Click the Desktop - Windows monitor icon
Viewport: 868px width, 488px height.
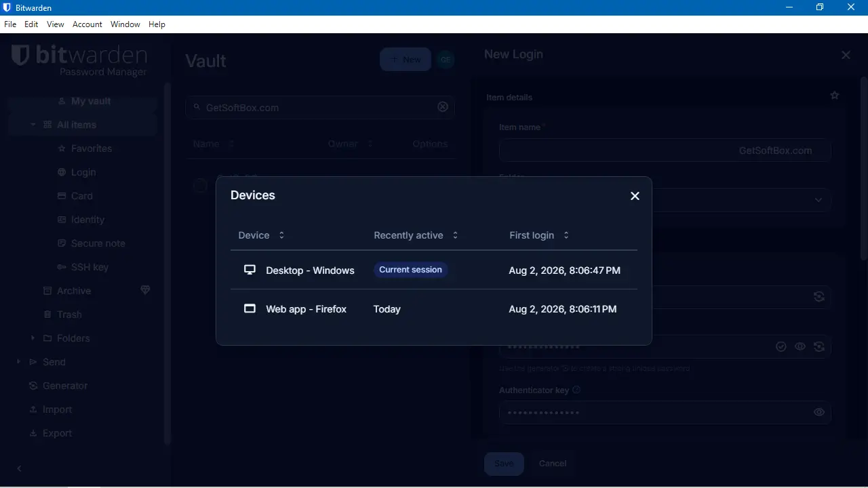coord(250,270)
